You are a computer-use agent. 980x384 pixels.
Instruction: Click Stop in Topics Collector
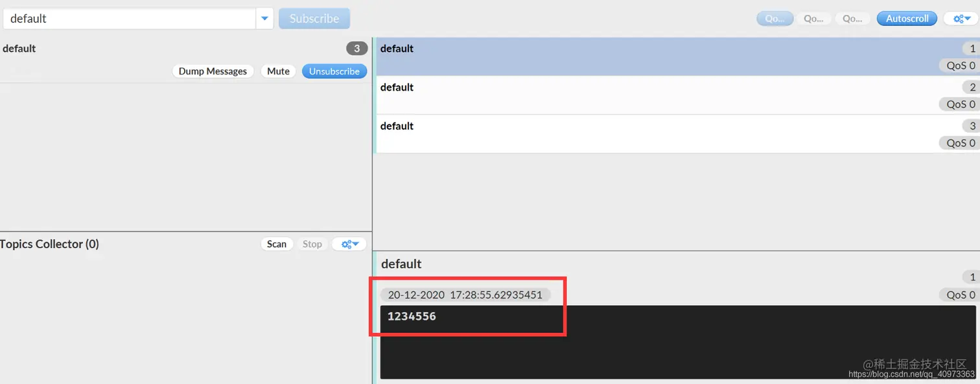pos(312,244)
